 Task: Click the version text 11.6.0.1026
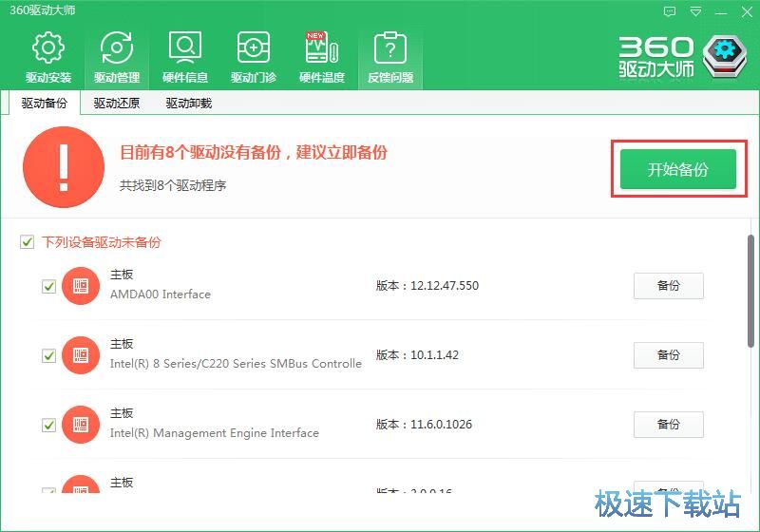tap(441, 425)
